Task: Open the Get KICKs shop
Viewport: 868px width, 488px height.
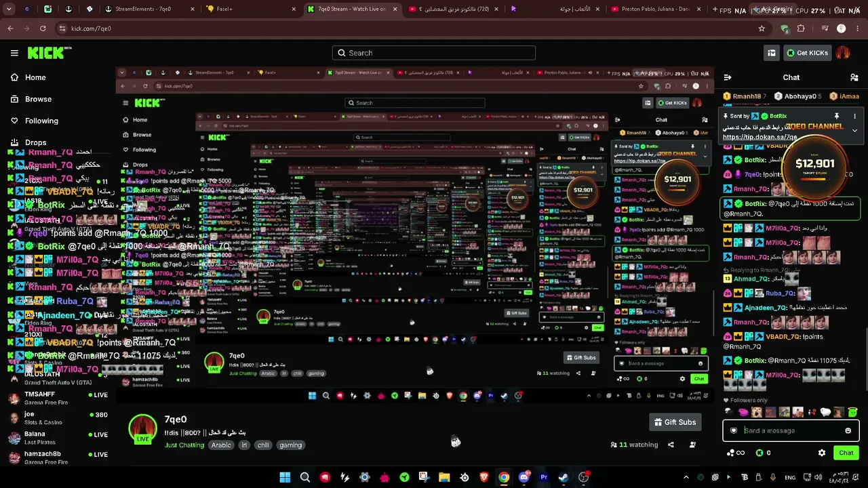Action: (x=806, y=53)
